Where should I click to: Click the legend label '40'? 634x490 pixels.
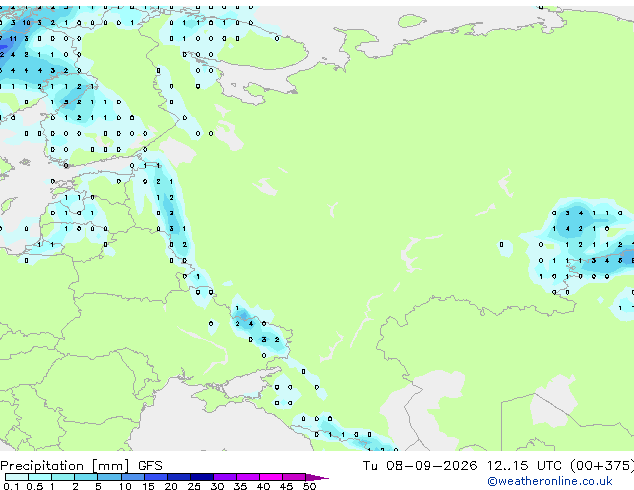tap(263, 486)
